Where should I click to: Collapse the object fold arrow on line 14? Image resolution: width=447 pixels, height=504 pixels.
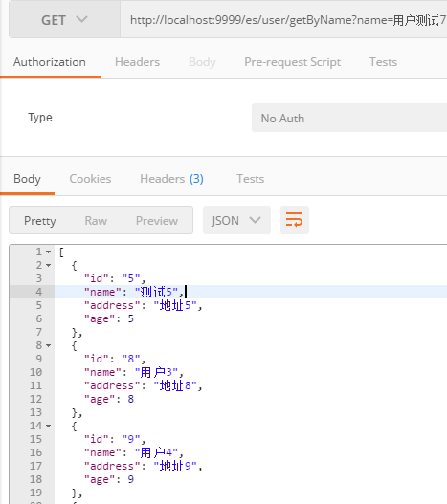click(x=48, y=427)
